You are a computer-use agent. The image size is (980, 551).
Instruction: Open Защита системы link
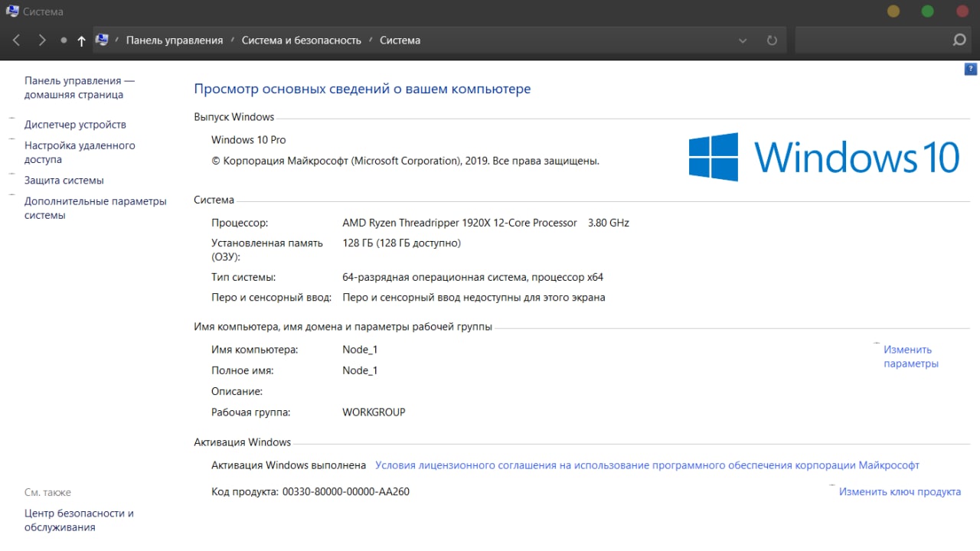coord(64,181)
